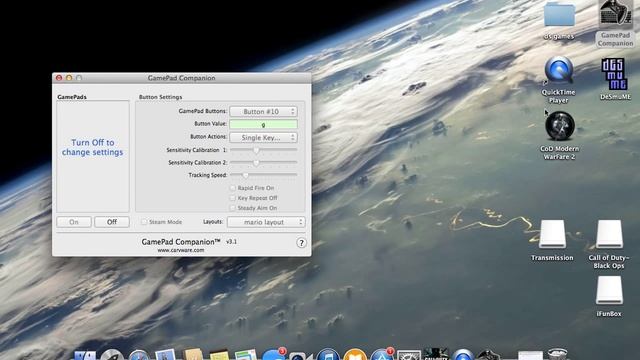Check the Steady Aim On option
The image size is (640, 360).
pyautogui.click(x=233, y=208)
